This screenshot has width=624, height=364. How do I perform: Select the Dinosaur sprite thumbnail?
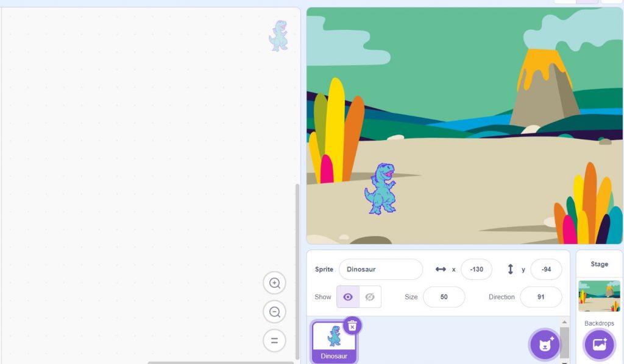click(334, 341)
